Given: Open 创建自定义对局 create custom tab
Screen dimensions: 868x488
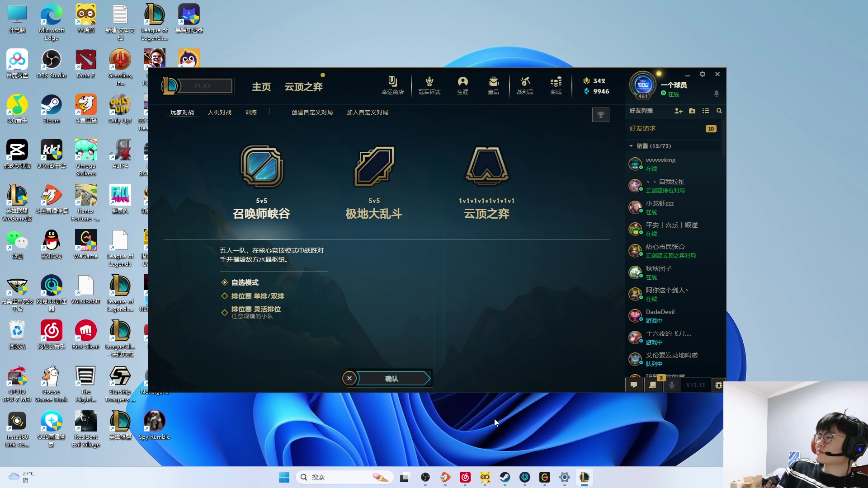Looking at the screenshot, I should point(312,113).
